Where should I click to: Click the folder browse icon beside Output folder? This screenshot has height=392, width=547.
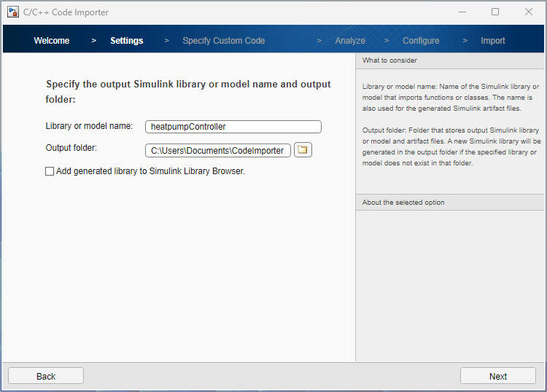[x=303, y=150]
